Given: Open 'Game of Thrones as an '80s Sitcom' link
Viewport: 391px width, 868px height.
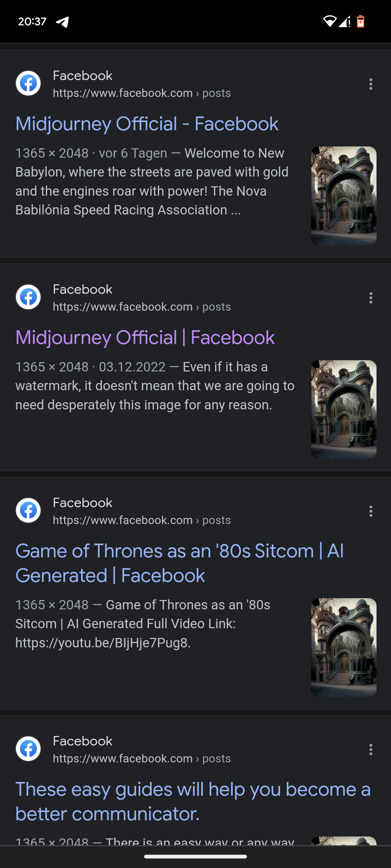Looking at the screenshot, I should pos(180,563).
